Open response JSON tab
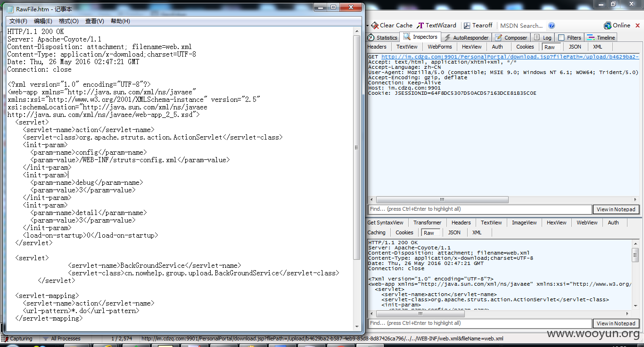 click(x=454, y=232)
